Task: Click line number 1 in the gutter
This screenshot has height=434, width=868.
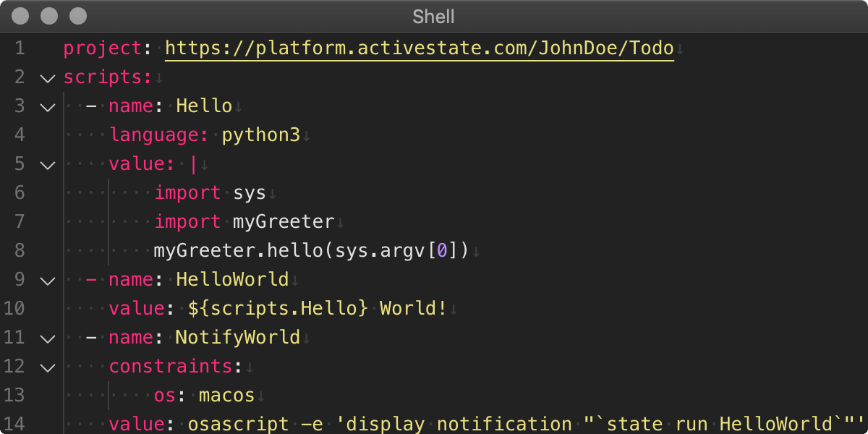Action: (19, 48)
